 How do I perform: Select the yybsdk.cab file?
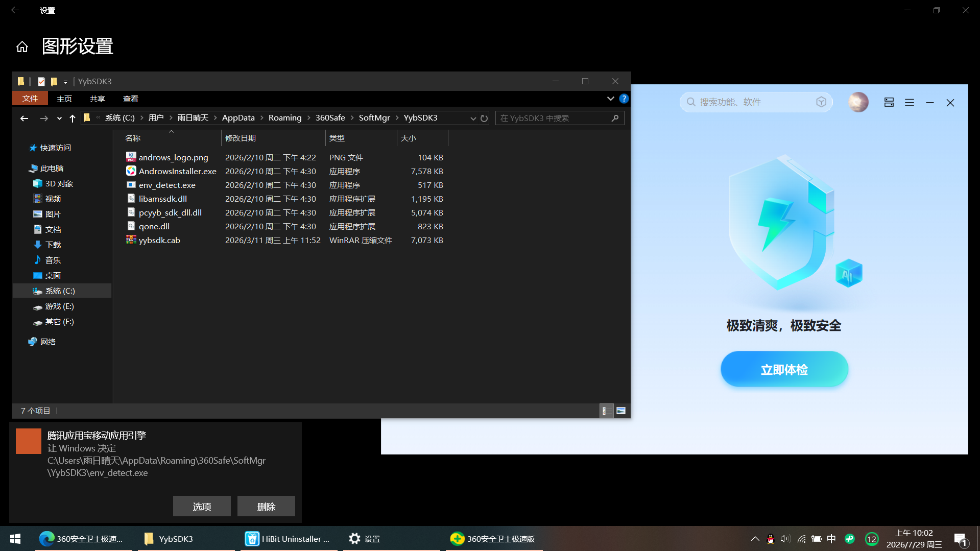(159, 240)
